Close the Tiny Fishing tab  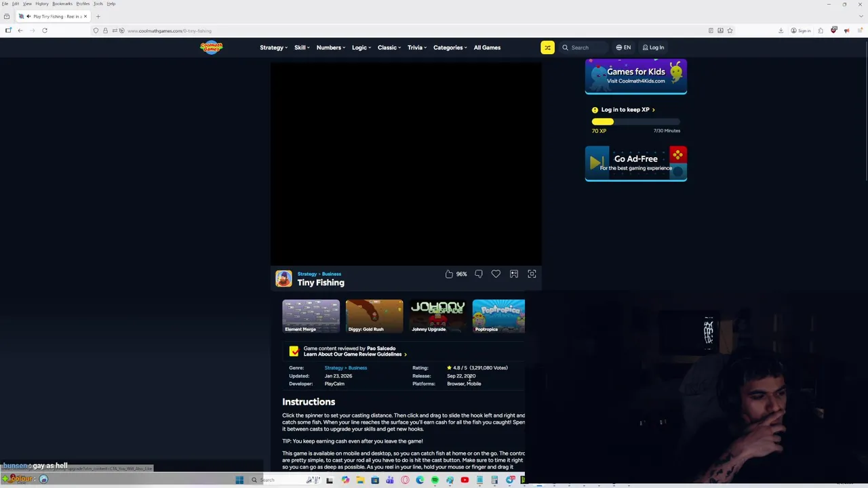coord(85,16)
